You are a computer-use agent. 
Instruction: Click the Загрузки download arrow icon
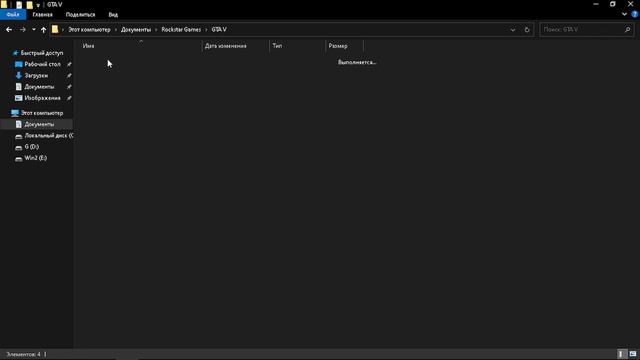point(18,76)
